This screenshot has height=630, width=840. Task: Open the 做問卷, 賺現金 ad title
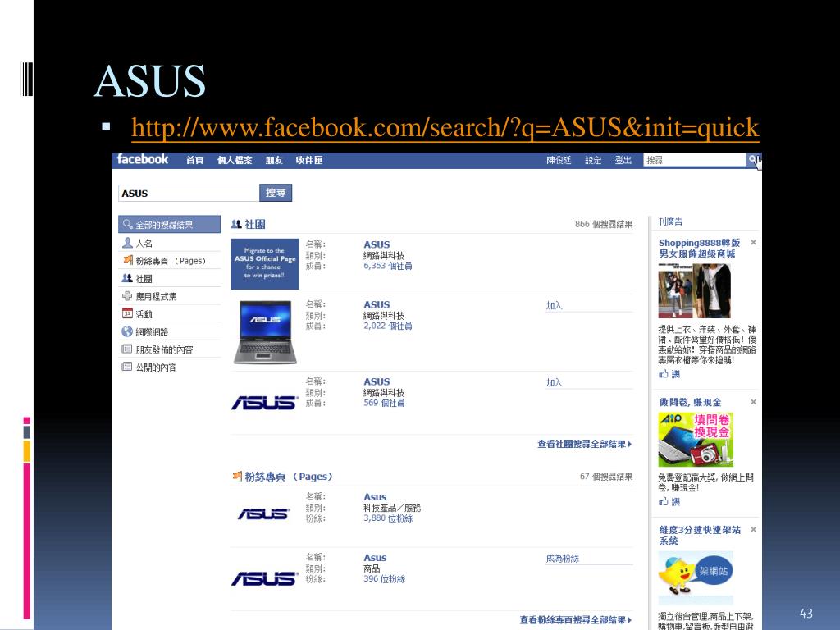coord(690,402)
